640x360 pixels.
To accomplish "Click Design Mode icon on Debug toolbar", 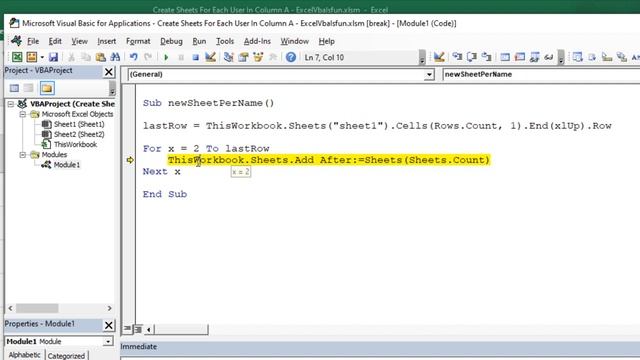I will (x=439, y=57).
